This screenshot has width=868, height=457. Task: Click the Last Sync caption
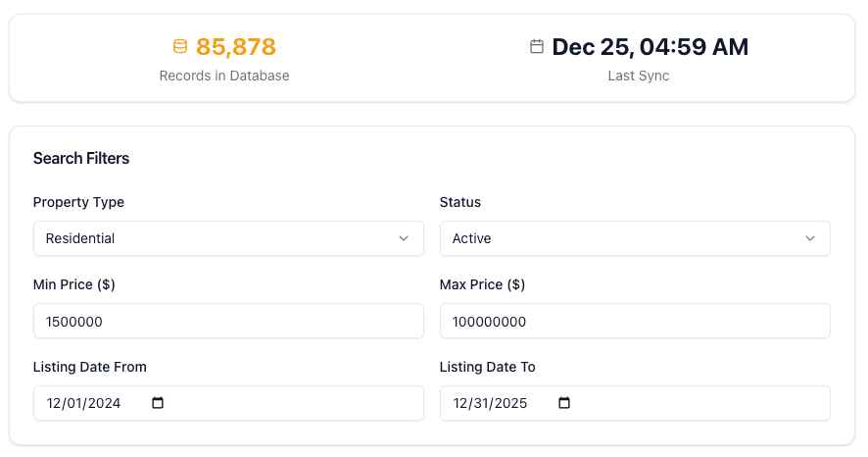[x=639, y=76]
